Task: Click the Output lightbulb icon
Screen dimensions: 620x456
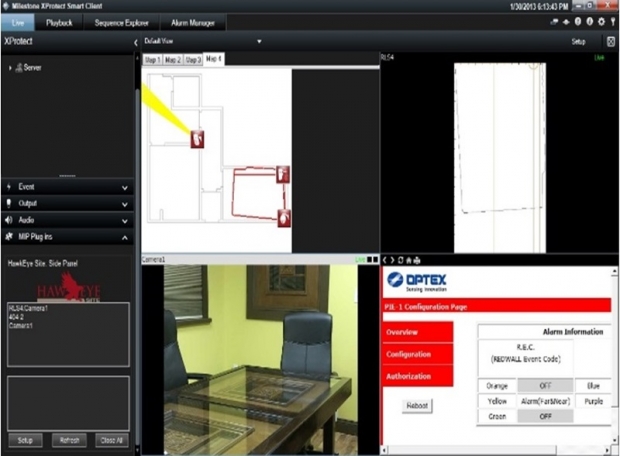Action: (x=9, y=203)
